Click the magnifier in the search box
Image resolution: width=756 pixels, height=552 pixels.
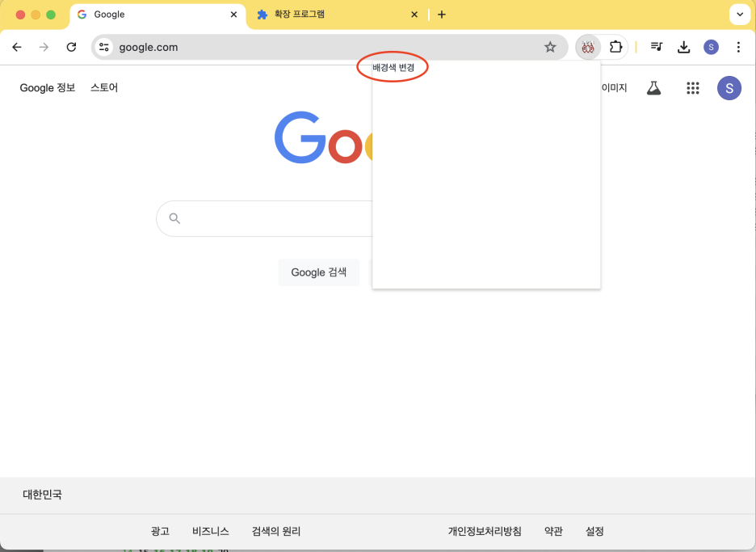(x=174, y=218)
